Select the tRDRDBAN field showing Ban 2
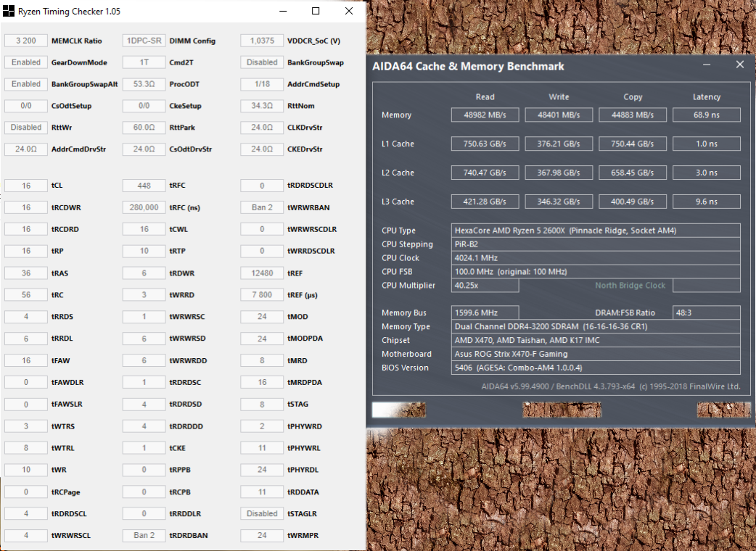756x551 pixels. (x=144, y=535)
